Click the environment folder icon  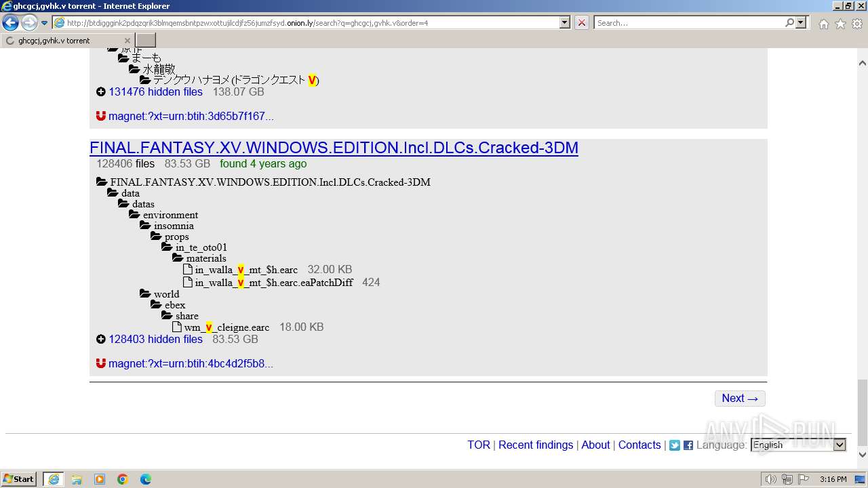134,214
